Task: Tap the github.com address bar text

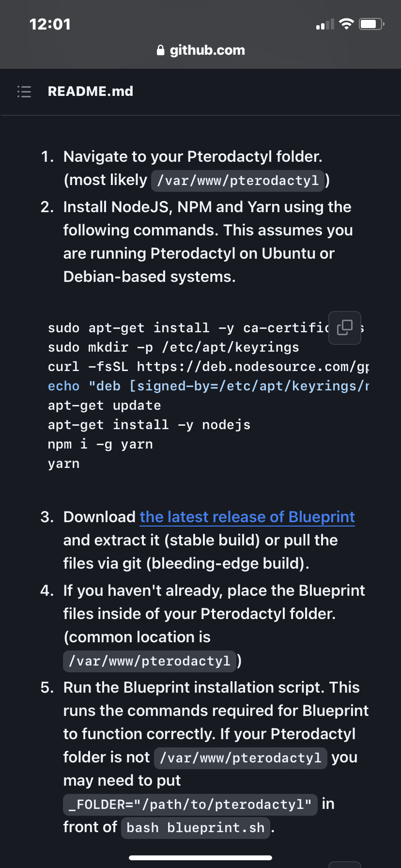Action: click(207, 50)
